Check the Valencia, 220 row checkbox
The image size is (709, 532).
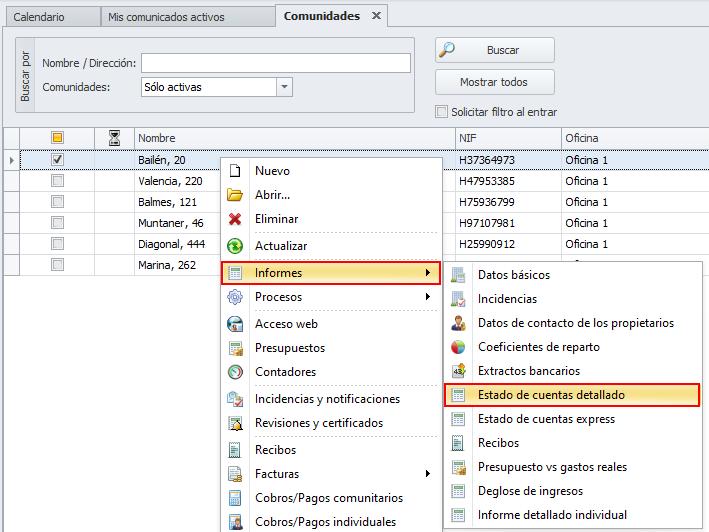(57, 181)
